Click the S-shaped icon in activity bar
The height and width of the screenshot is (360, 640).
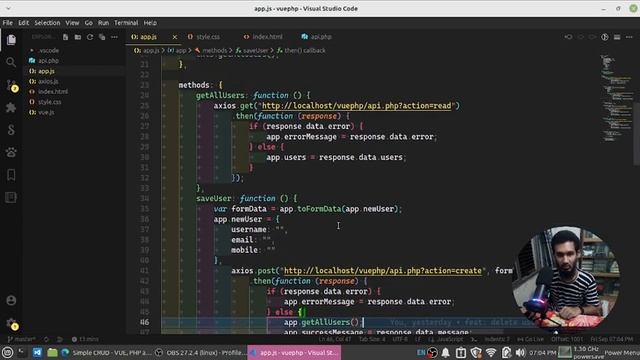(x=11, y=130)
